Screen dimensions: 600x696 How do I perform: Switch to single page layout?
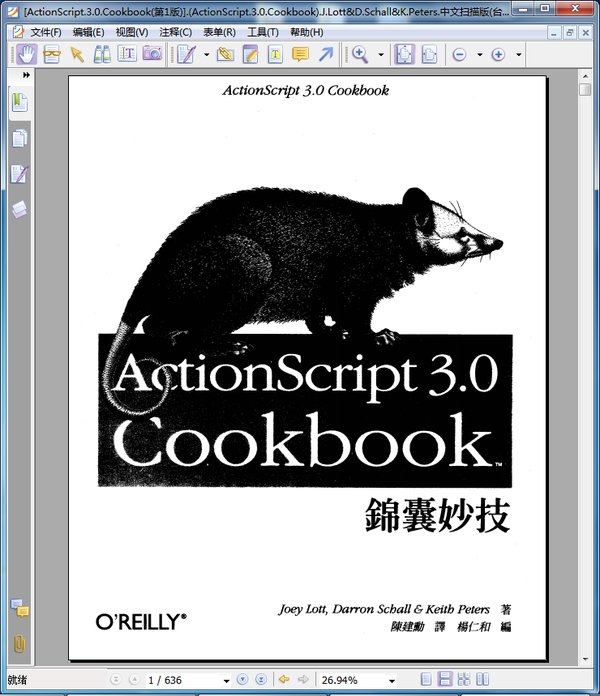coord(426,679)
